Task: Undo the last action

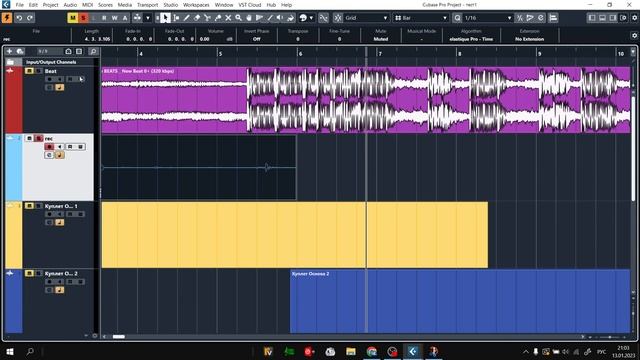Action: point(19,18)
